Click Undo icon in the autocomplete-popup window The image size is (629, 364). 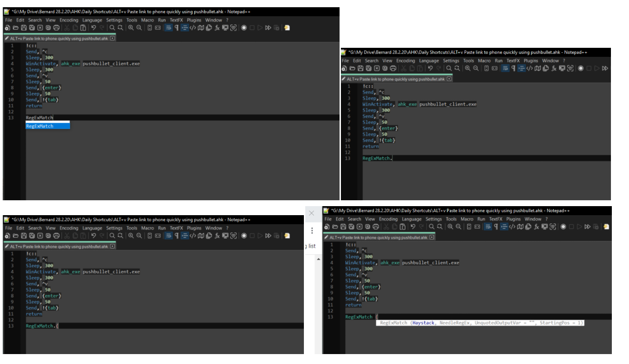pyautogui.click(x=93, y=28)
